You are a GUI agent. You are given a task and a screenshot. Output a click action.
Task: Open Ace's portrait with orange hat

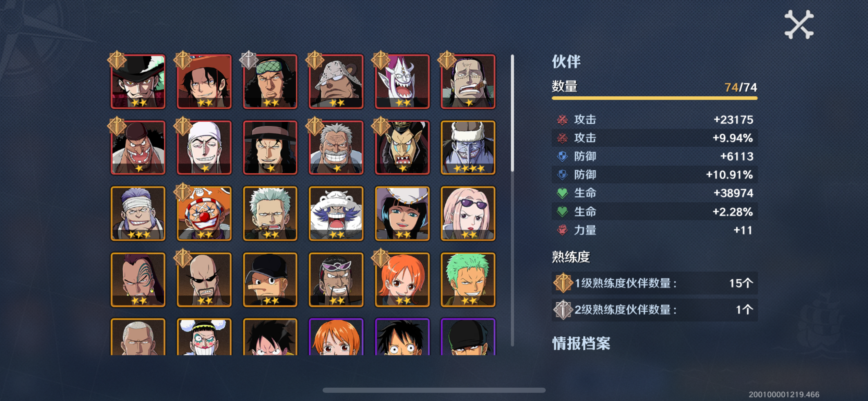click(x=204, y=82)
